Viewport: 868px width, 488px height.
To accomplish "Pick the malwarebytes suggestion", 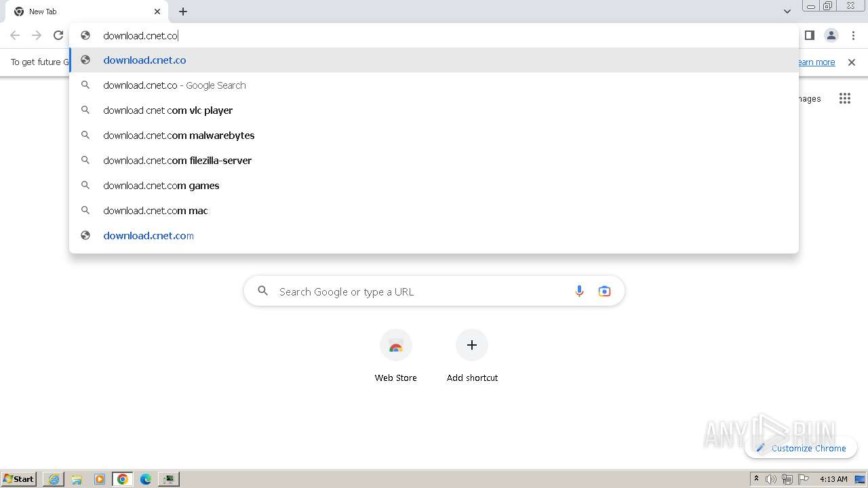I will [x=434, y=136].
